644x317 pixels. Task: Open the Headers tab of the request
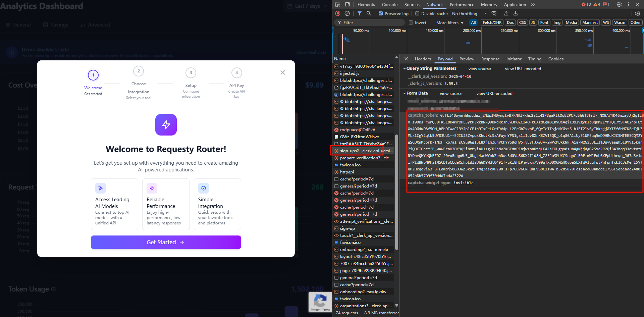pos(423,59)
